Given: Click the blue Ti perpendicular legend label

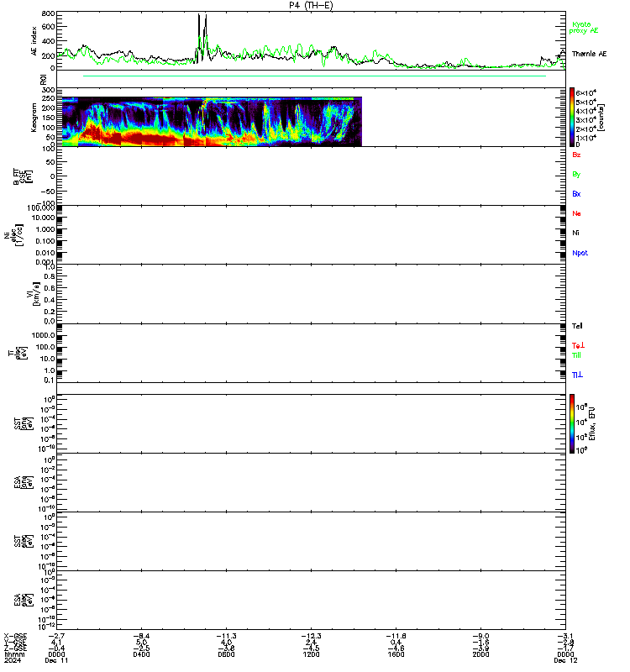Looking at the screenshot, I should [x=577, y=375].
